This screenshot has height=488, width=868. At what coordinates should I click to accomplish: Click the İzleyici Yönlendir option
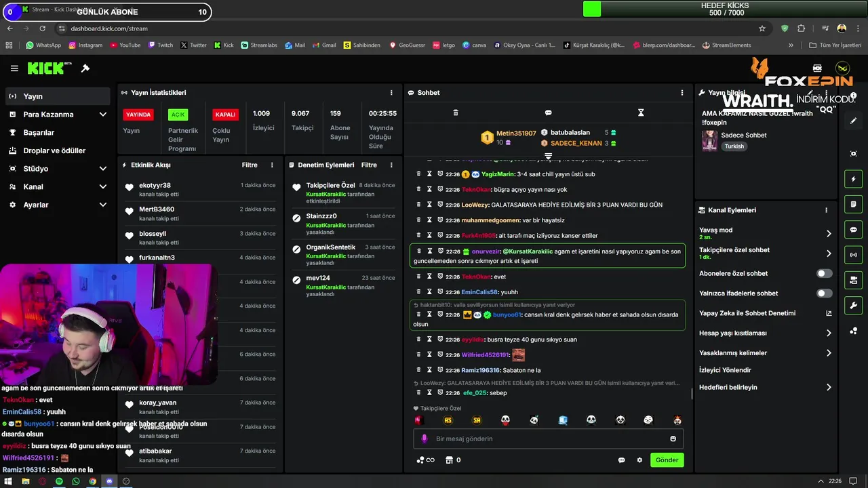[725, 370]
